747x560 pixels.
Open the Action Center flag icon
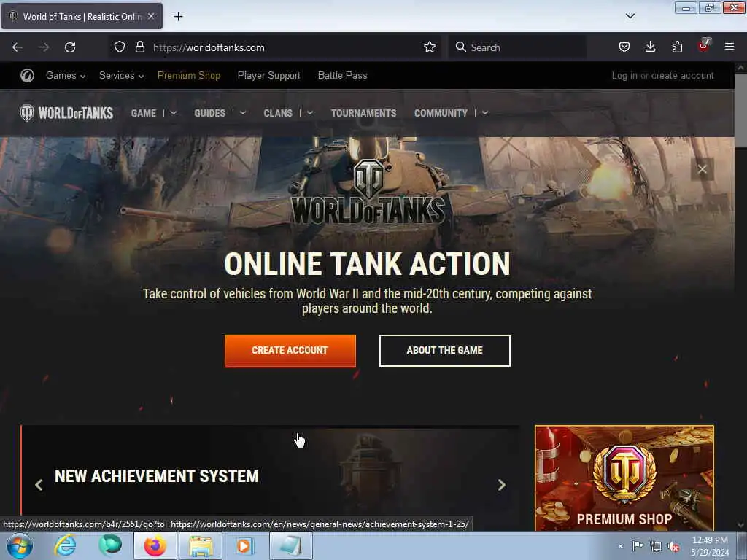tap(638, 546)
